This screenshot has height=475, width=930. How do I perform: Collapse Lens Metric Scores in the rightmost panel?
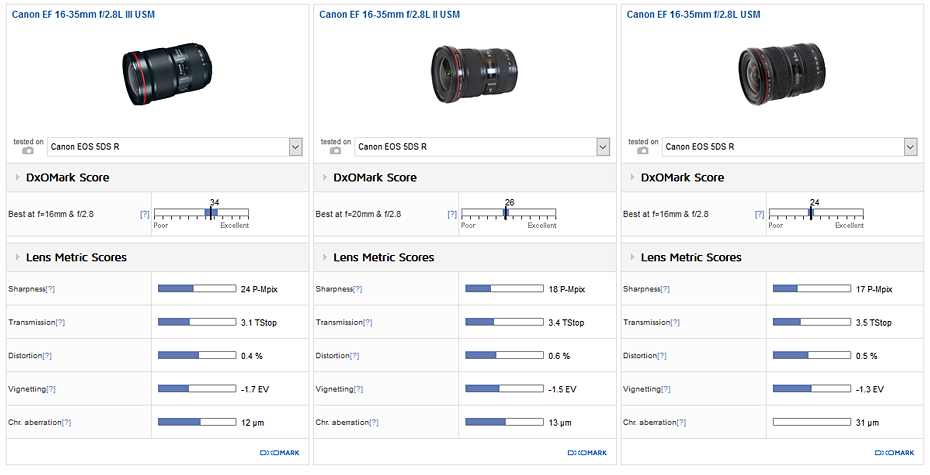634,258
